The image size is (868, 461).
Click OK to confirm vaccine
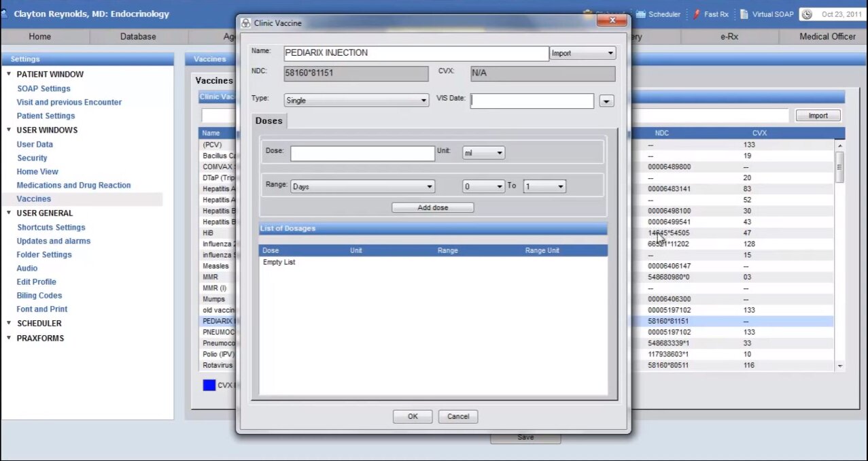(413, 416)
